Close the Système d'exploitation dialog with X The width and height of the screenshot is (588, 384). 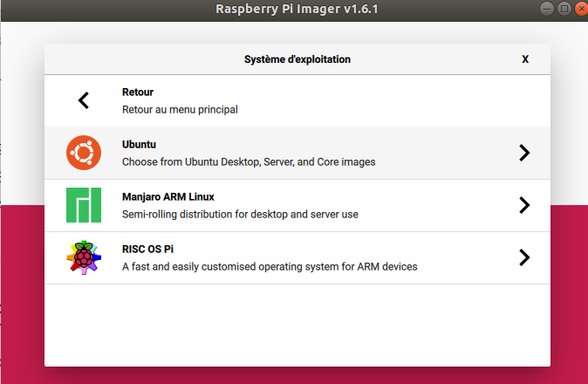pos(525,59)
